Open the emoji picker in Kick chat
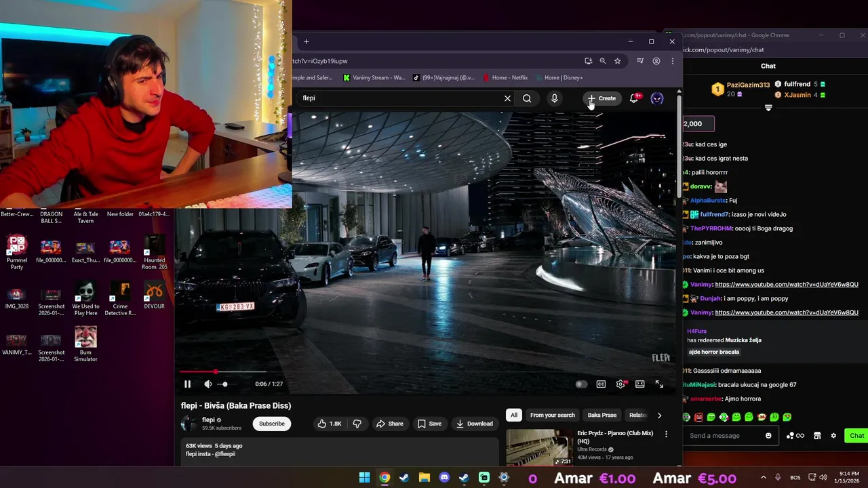Image resolution: width=868 pixels, height=488 pixels. [768, 436]
